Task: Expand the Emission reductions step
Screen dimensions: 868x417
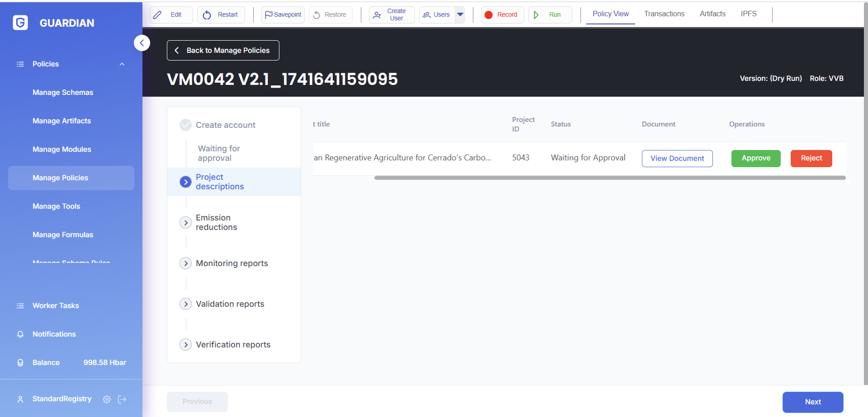Action: point(185,223)
